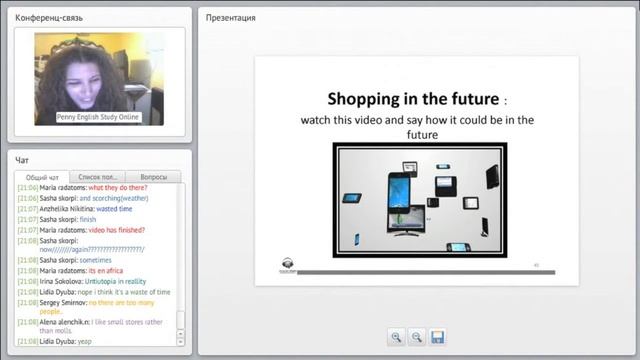Click the Penny English Study Online webcam video
Viewport: 640px width, 360px height.
point(99,79)
